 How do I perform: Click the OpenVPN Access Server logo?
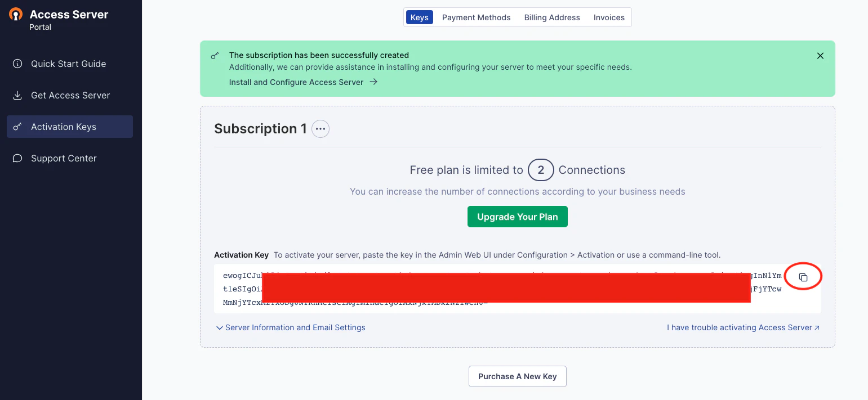coord(16,15)
